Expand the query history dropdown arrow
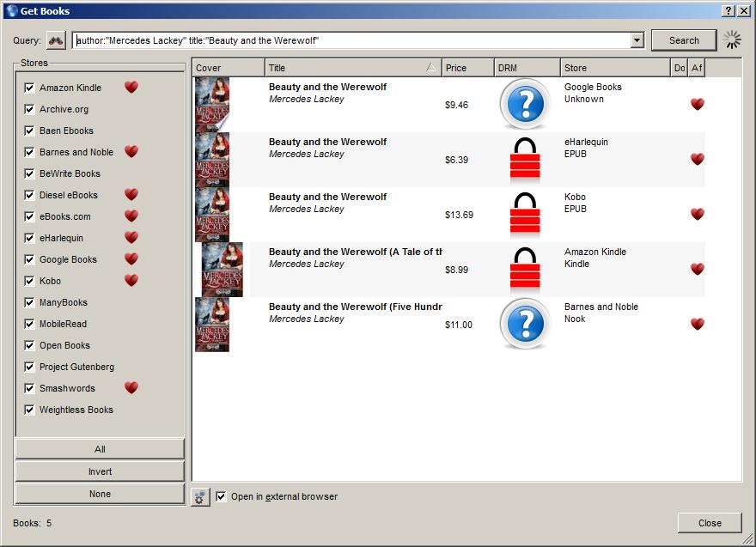This screenshot has height=547, width=756. (637, 40)
